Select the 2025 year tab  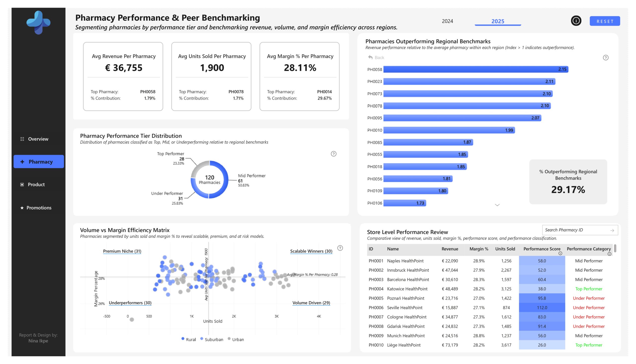[x=497, y=21]
